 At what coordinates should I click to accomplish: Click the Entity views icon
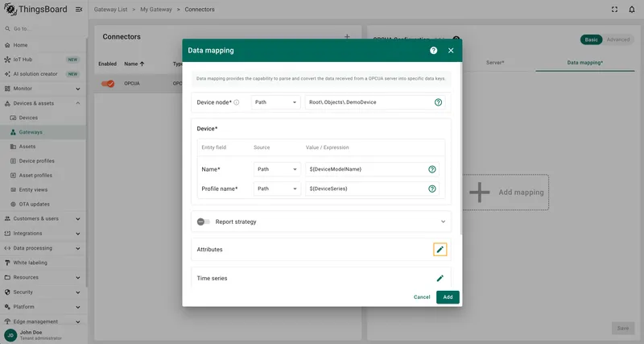point(13,190)
